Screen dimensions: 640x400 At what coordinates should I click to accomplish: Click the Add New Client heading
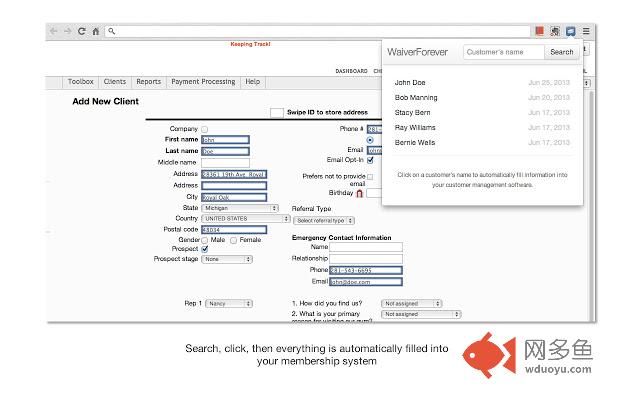[105, 102]
